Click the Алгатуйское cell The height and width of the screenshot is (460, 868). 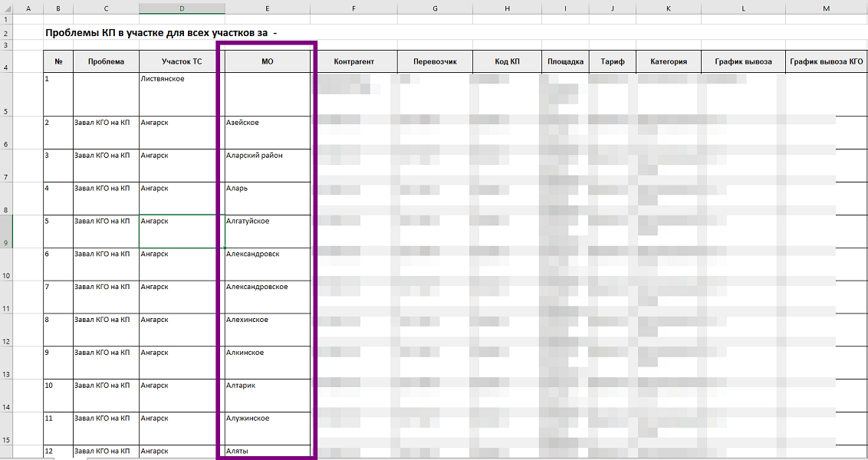tap(267, 231)
